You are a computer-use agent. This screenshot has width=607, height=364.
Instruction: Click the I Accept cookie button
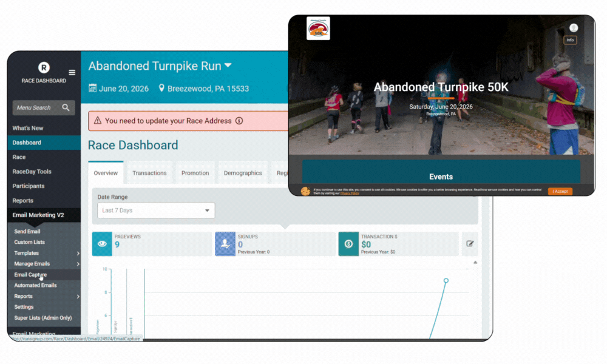click(x=560, y=191)
